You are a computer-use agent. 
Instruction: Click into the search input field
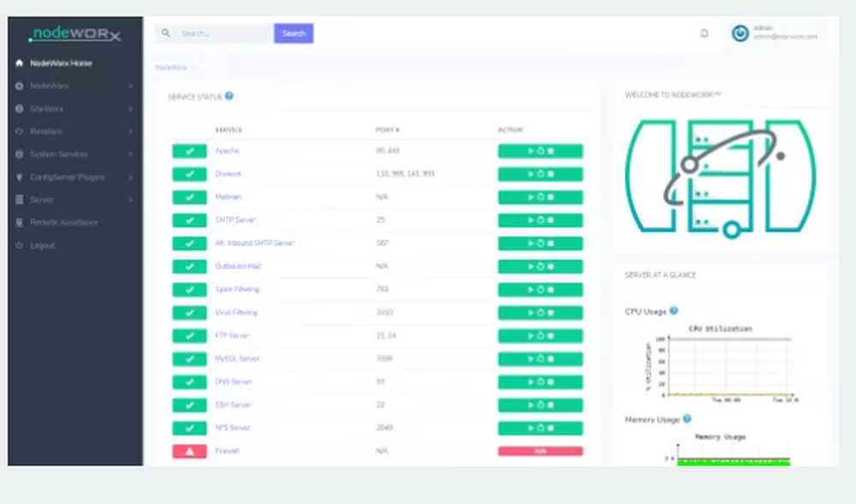tap(225, 33)
